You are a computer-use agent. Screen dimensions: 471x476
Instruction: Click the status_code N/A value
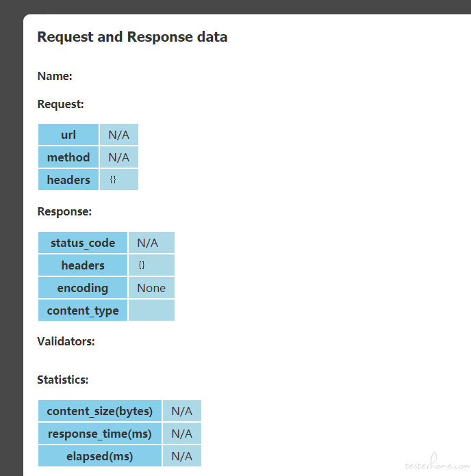click(x=151, y=243)
